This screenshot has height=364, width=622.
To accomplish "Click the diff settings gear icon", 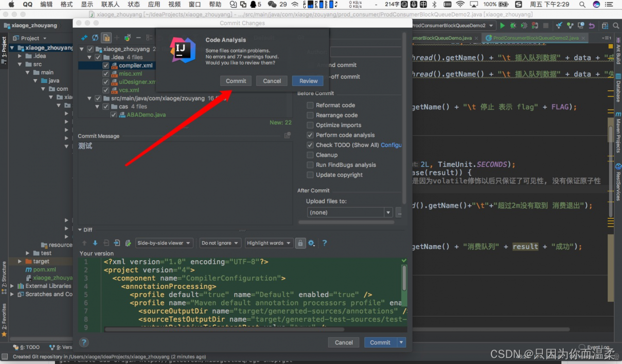I will pos(311,243).
